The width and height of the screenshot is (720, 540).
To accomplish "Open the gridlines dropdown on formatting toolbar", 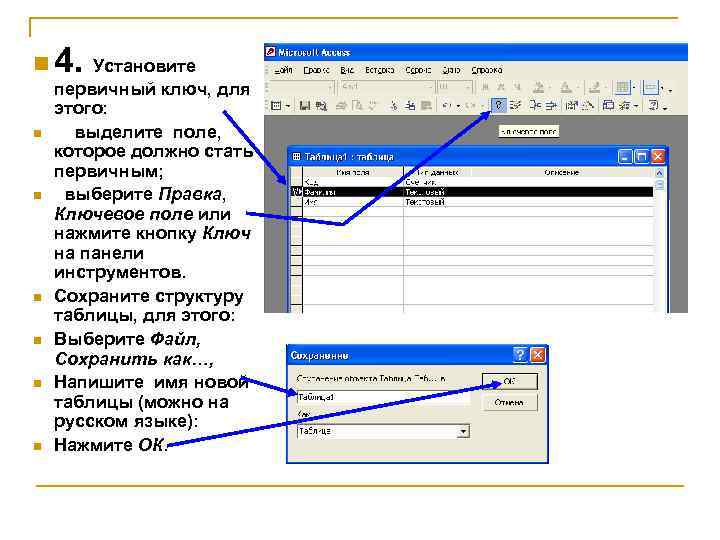I will point(634,87).
